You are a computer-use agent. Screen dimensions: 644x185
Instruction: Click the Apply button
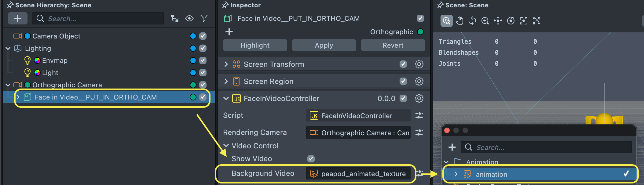pos(324,45)
